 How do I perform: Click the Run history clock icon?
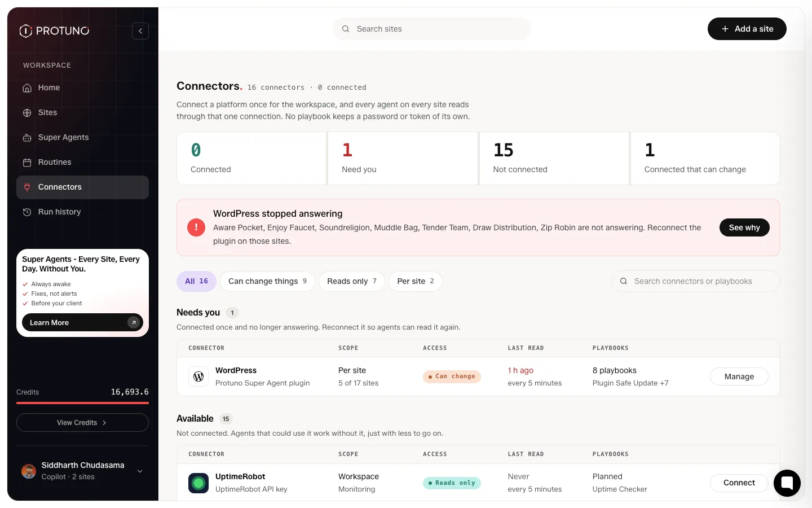27,212
